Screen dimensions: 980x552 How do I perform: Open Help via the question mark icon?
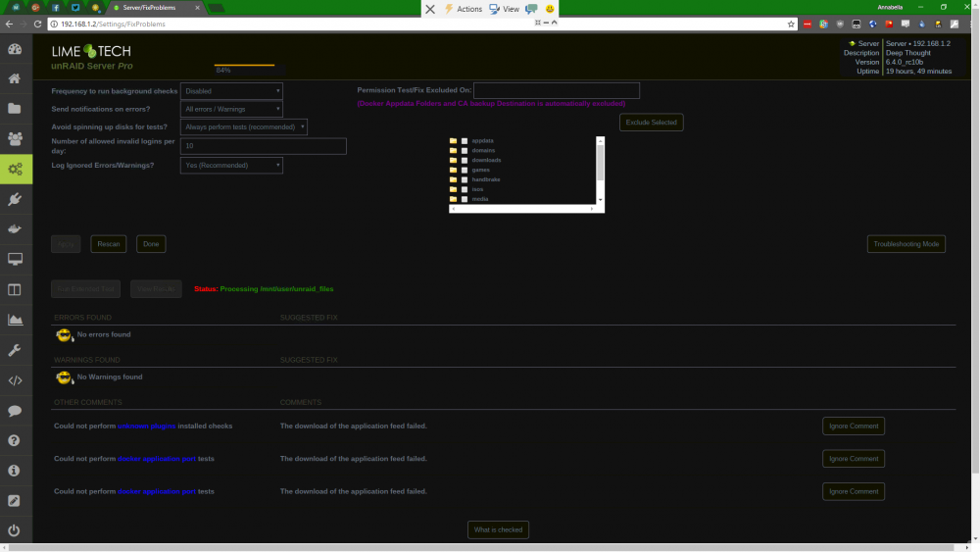tap(15, 441)
